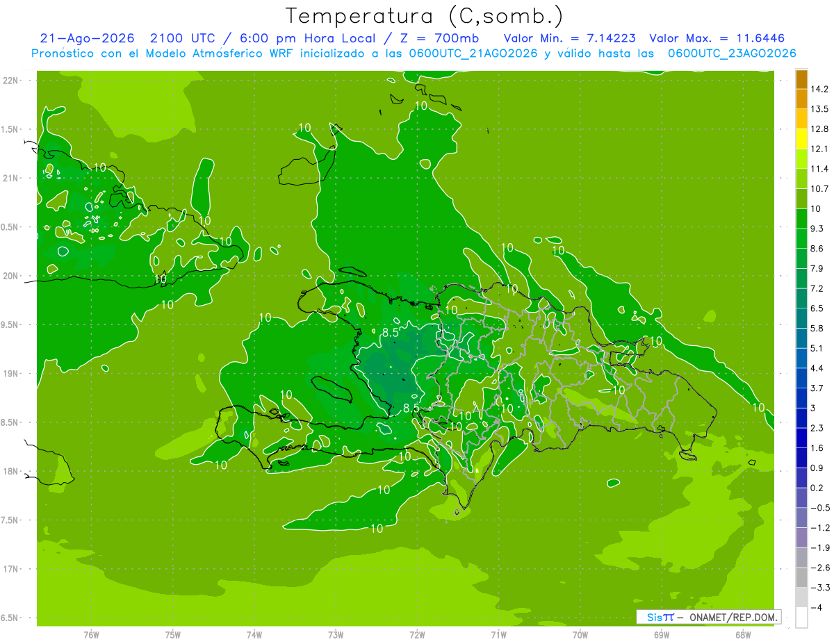This screenshot has width=834, height=644.
Task: Click legend value '5.1'
Action: [x=817, y=348]
